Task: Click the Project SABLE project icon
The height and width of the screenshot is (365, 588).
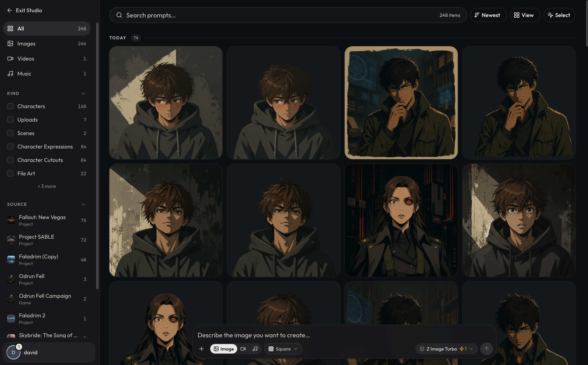Action: (11, 240)
